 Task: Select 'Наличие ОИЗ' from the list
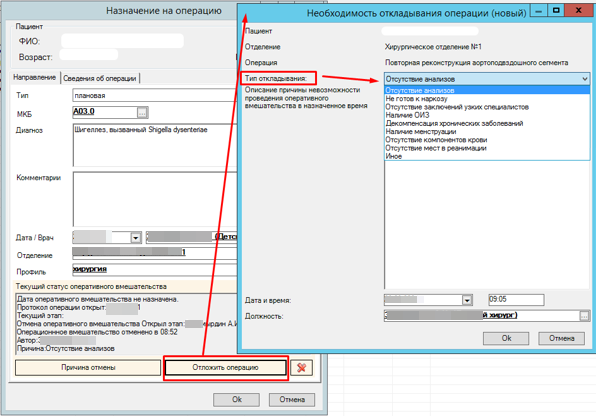point(407,115)
